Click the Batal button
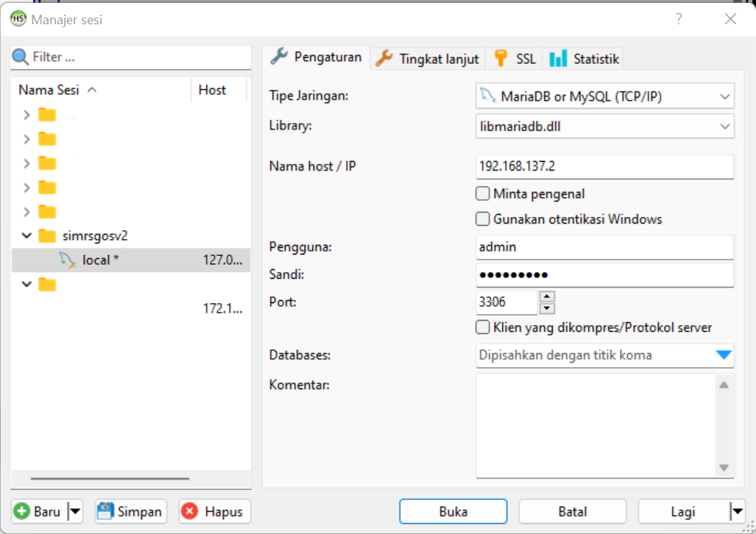Image resolution: width=756 pixels, height=534 pixels. (572, 512)
